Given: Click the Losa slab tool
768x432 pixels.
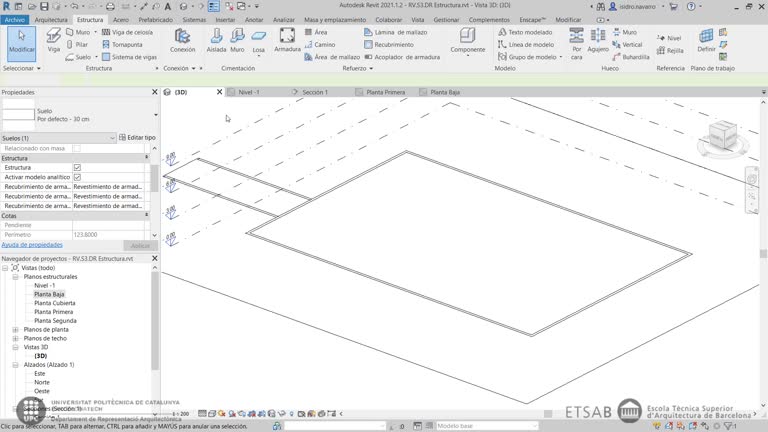Looking at the screenshot, I should (259, 40).
